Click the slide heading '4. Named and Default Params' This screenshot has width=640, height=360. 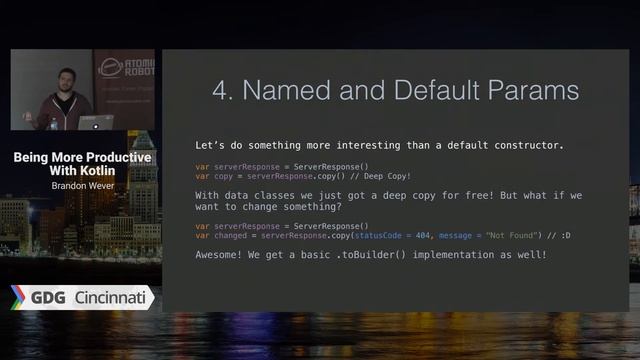pyautogui.click(x=396, y=90)
